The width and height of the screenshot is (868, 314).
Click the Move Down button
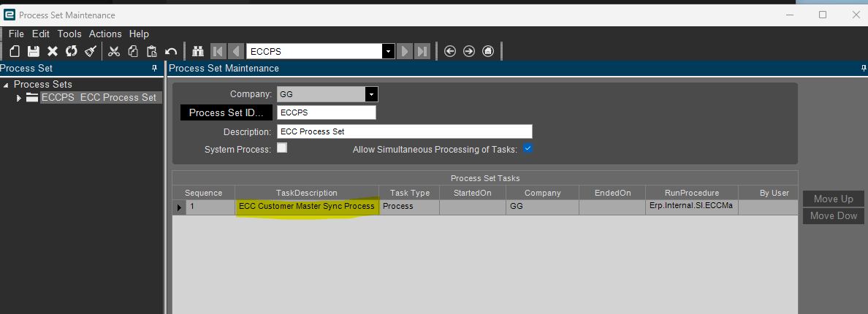[x=834, y=215]
